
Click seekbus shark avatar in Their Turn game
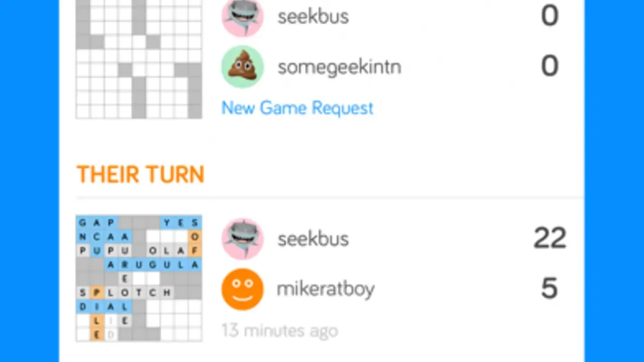pos(243,239)
